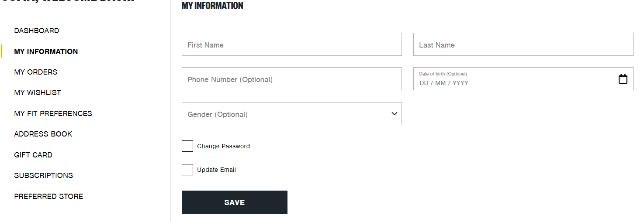Select the Phone Number input
This screenshot has height=222, width=644.
click(291, 79)
